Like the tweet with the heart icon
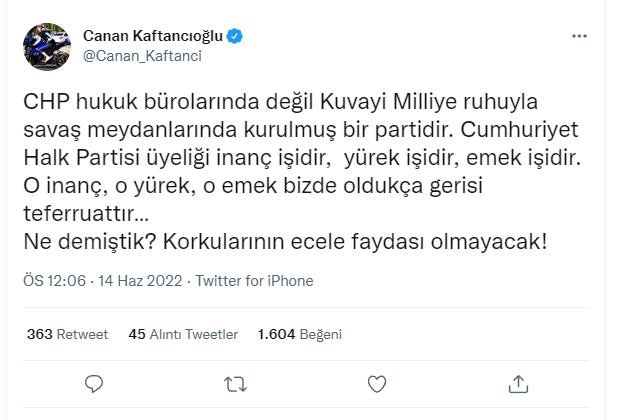 click(377, 383)
